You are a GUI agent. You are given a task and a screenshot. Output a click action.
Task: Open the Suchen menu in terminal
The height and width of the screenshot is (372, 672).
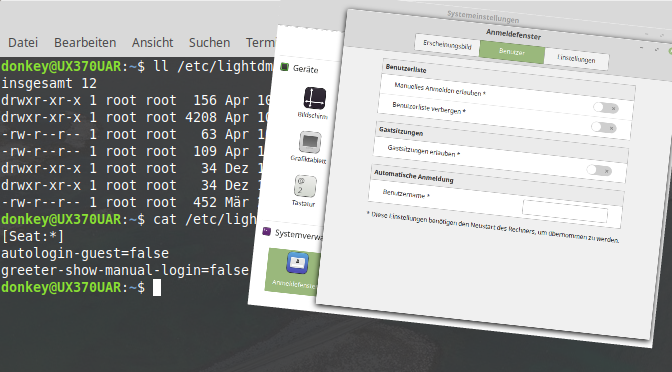[x=210, y=42]
